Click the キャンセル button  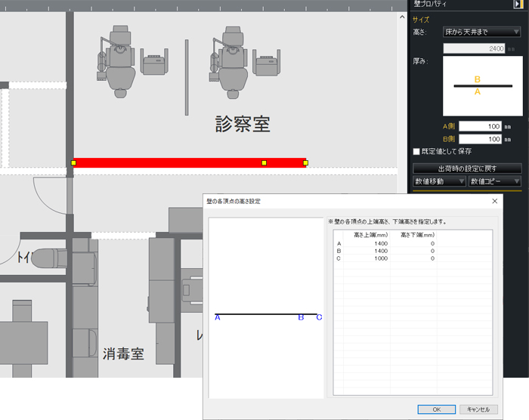click(x=478, y=409)
